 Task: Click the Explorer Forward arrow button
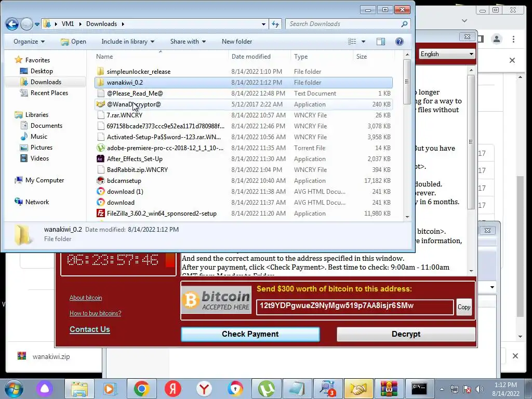[x=26, y=24]
